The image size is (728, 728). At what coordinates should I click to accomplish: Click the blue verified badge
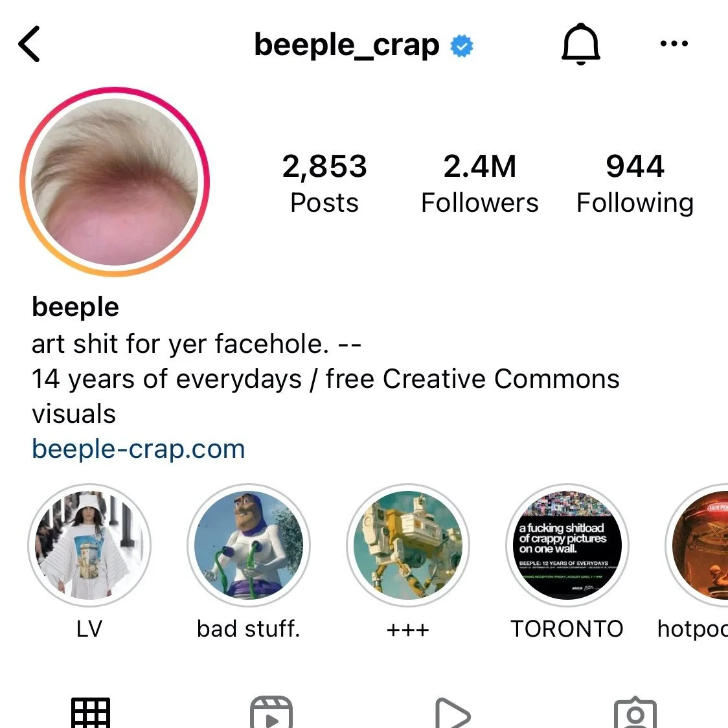point(462,46)
